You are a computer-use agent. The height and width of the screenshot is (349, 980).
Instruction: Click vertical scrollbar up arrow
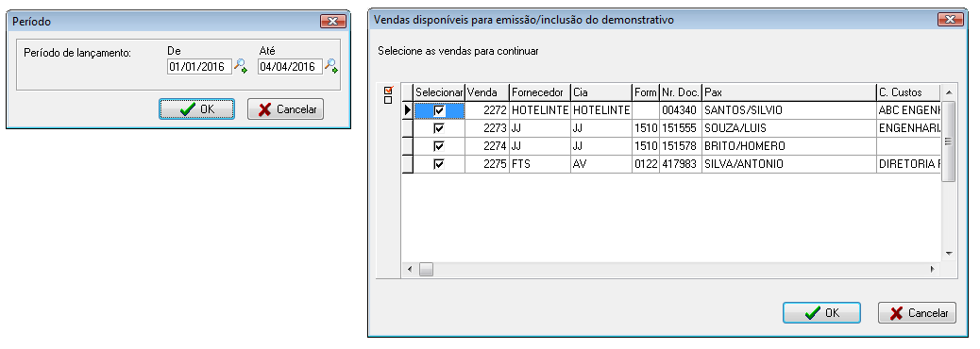click(x=948, y=92)
